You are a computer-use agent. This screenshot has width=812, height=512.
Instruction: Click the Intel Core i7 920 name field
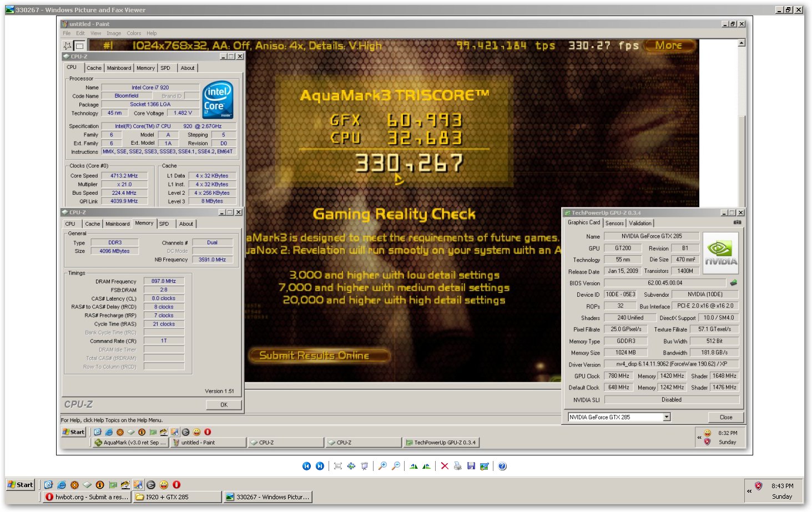click(x=150, y=88)
